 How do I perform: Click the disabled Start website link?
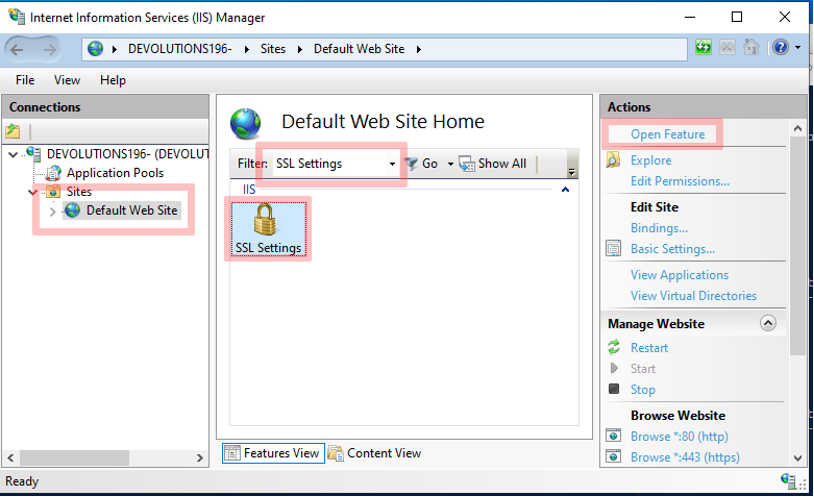[x=643, y=368]
